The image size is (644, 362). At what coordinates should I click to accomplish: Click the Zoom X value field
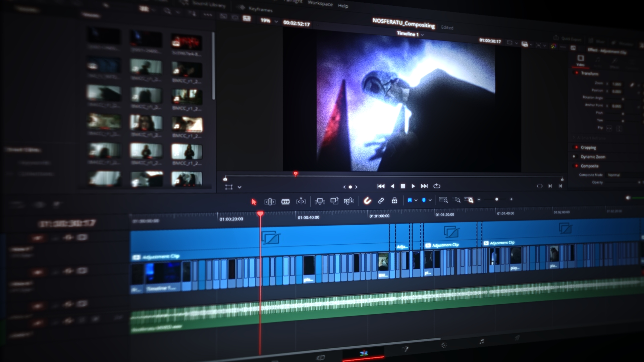click(616, 84)
